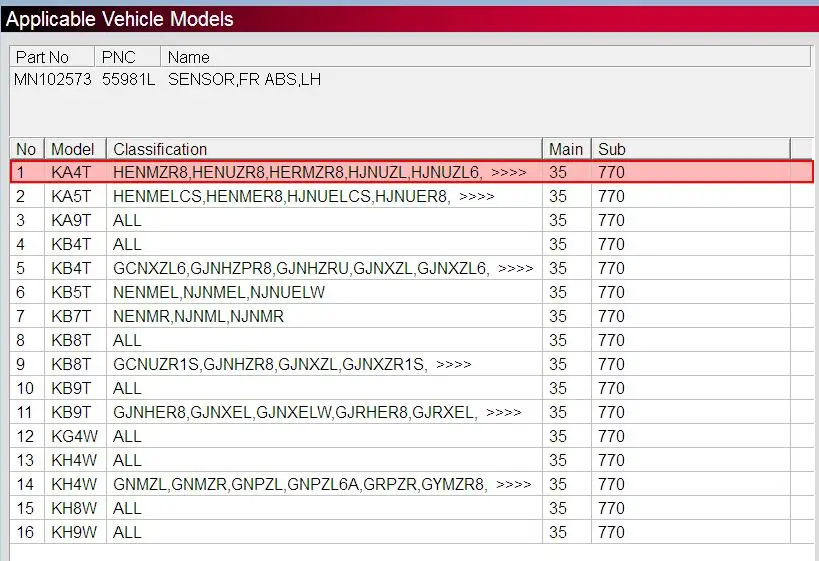Image resolution: width=819 pixels, height=561 pixels.
Task: Expand >>>> in the KB4T GCNXZL6 row
Action: coord(516,268)
